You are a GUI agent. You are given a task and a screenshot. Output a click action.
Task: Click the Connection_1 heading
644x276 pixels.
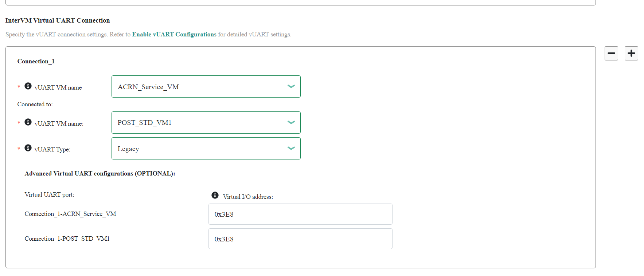click(36, 61)
